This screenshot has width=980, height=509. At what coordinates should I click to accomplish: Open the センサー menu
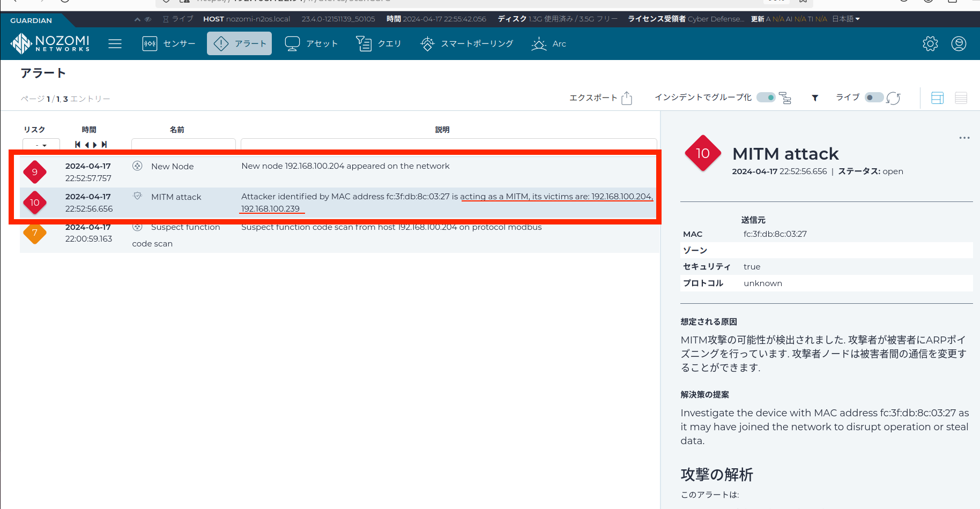[169, 43]
